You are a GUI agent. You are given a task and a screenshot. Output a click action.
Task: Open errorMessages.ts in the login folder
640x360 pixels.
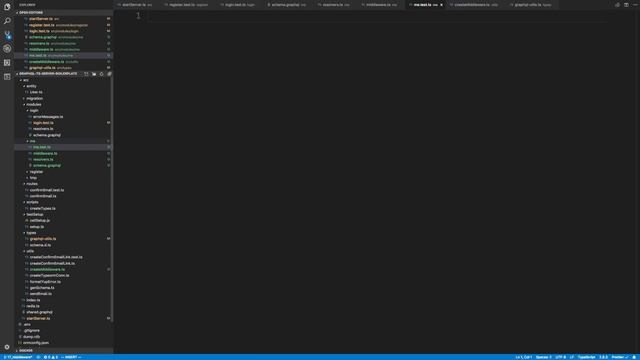(x=48, y=117)
